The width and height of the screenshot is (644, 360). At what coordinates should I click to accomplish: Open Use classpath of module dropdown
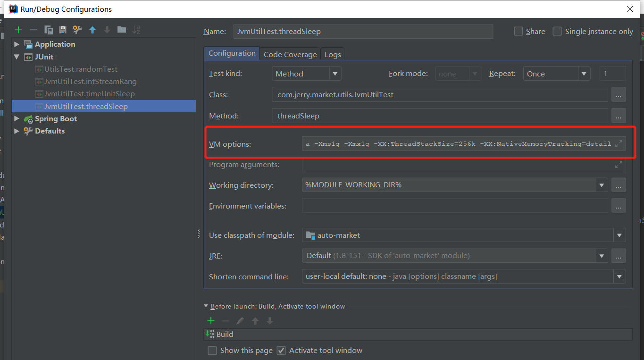click(x=619, y=235)
